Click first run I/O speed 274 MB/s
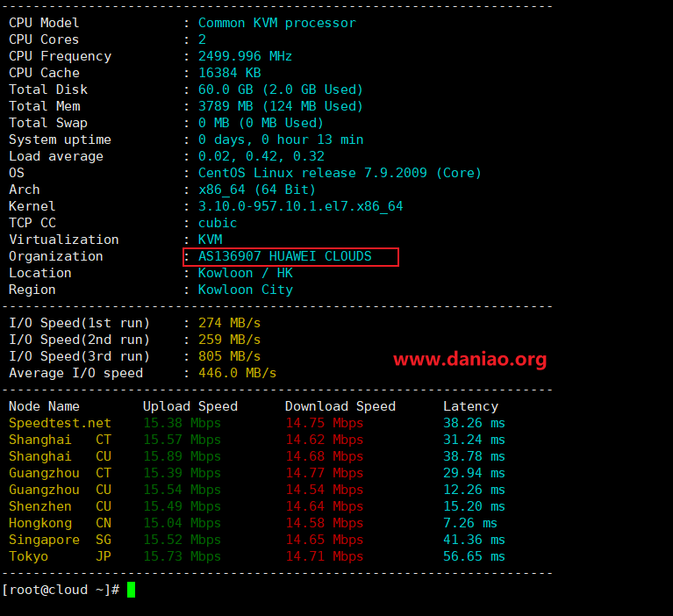673x616 pixels. pos(230,323)
